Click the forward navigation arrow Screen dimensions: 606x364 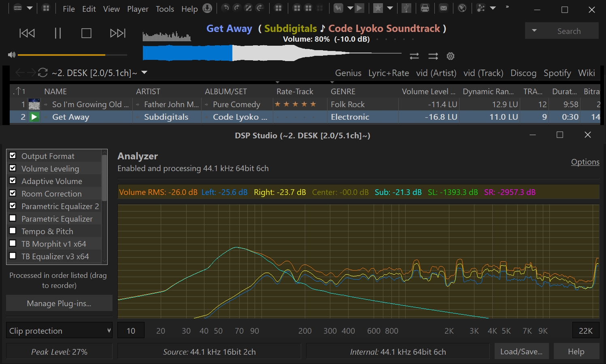31,73
